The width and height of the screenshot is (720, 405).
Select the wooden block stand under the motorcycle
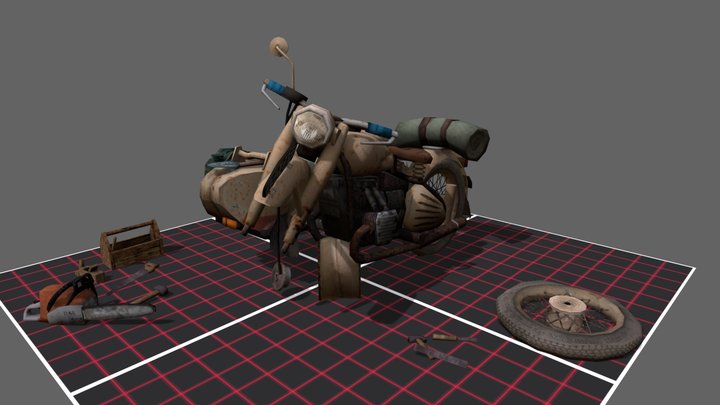click(x=339, y=269)
